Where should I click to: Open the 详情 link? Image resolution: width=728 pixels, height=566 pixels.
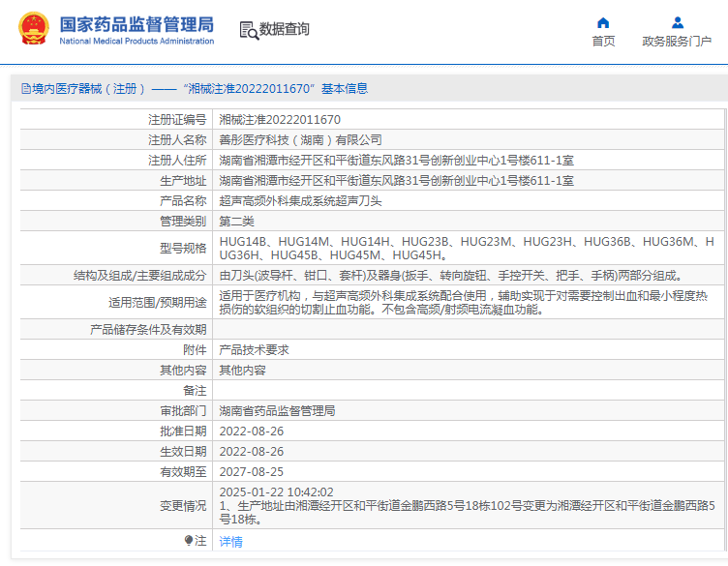230,541
